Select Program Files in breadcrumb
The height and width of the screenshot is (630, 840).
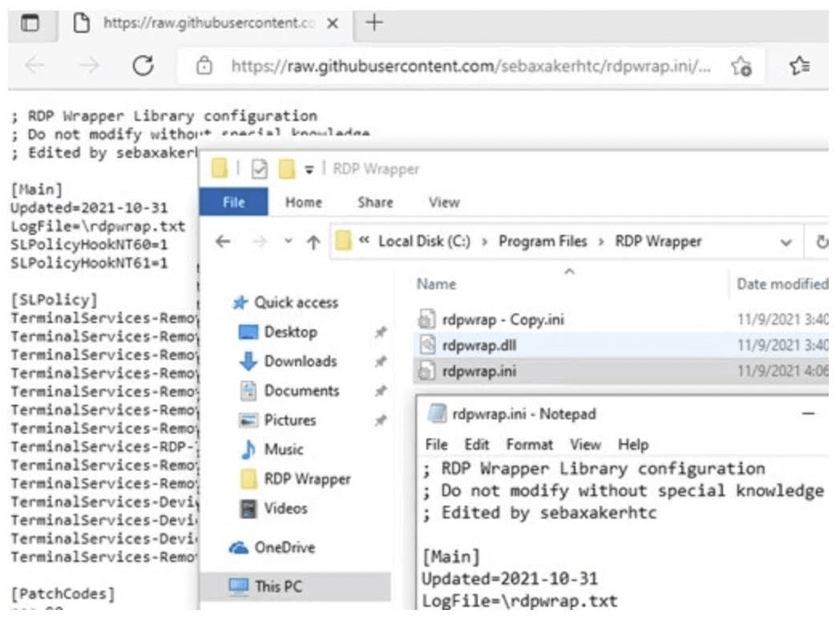(x=543, y=241)
